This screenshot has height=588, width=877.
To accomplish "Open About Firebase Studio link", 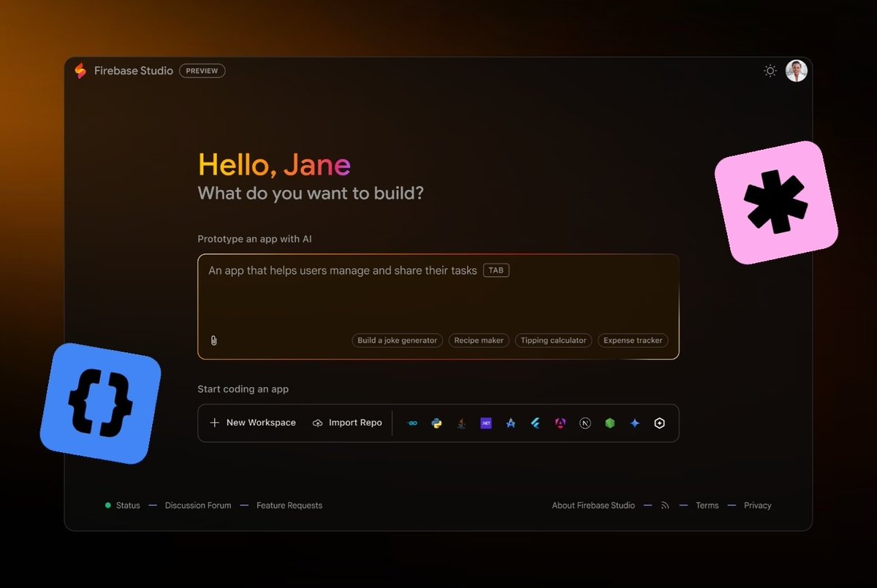I will point(593,505).
